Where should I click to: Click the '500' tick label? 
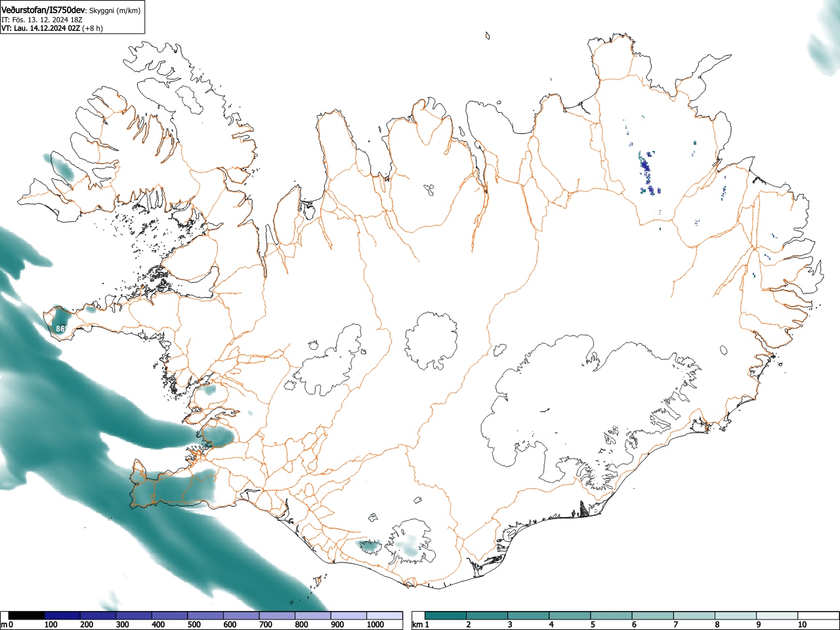point(194,625)
